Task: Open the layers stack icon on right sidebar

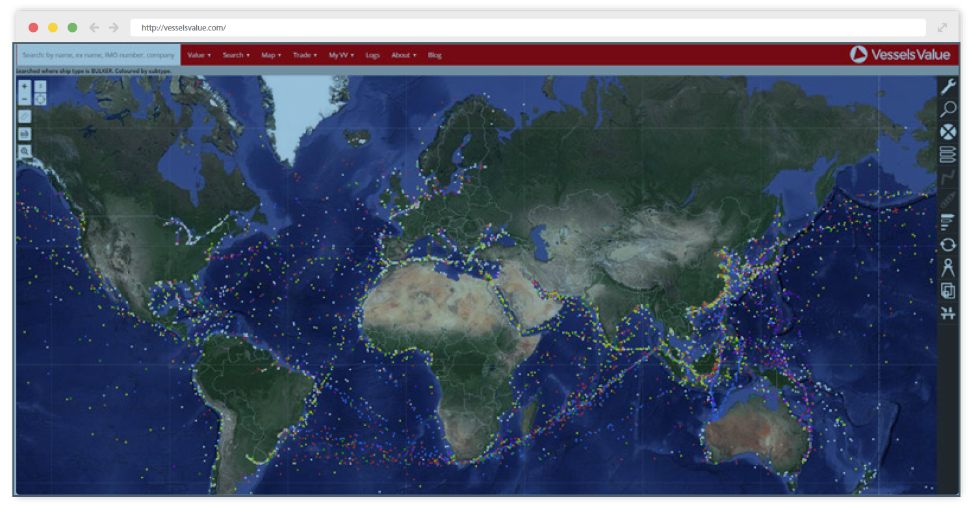Action: coord(948,155)
